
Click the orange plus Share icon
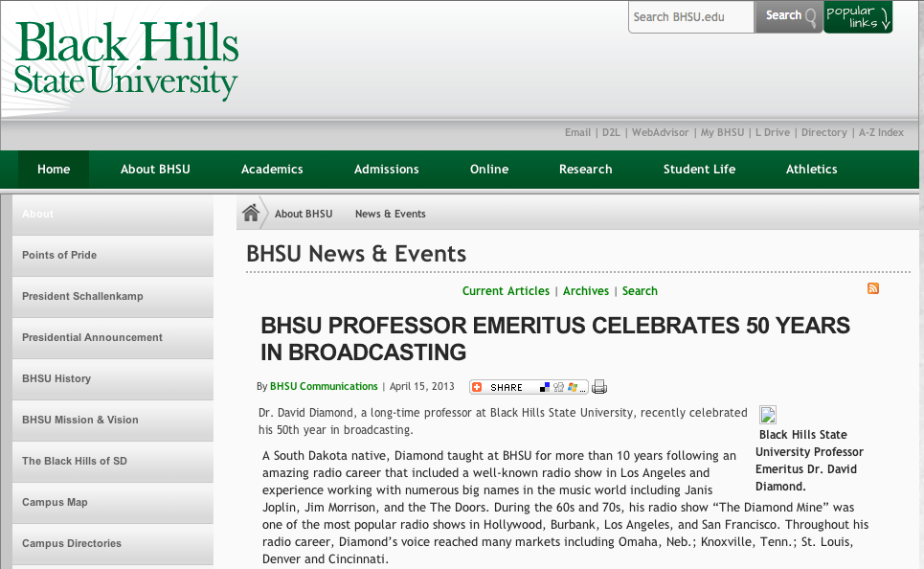pos(478,387)
